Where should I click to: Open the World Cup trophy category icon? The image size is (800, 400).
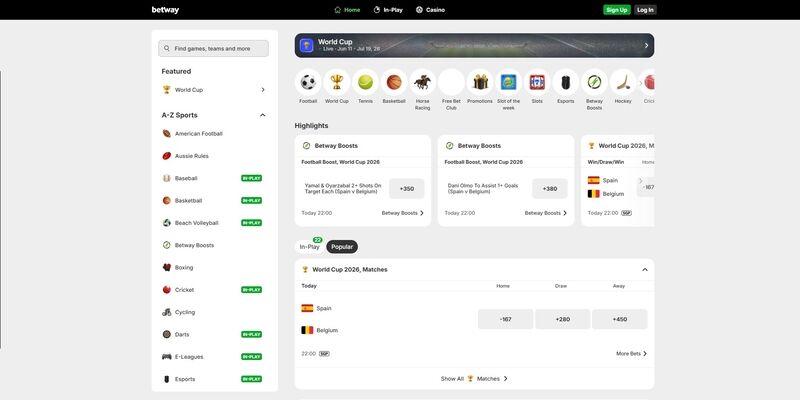337,82
